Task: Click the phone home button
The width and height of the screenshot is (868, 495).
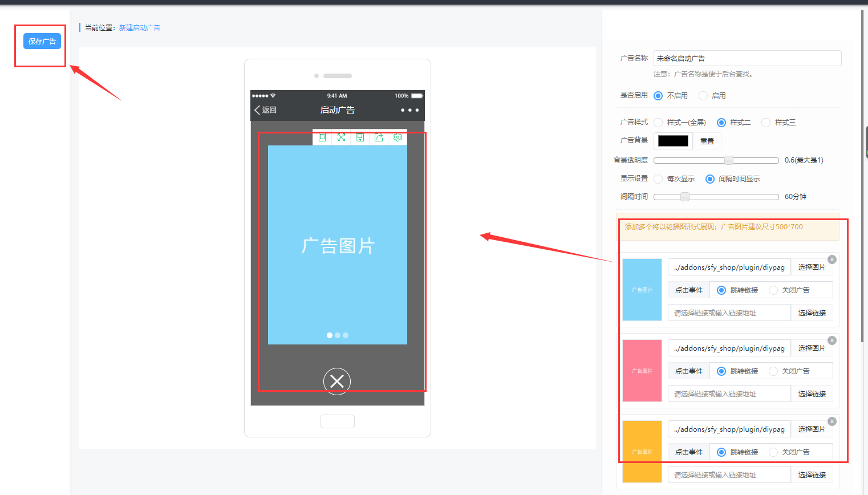Action: pos(338,421)
